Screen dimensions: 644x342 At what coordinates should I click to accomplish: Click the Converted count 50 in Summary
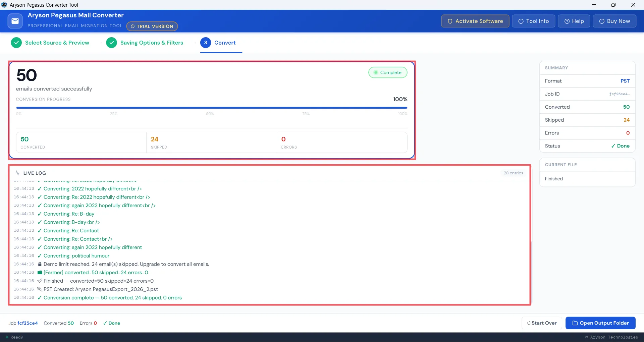click(626, 107)
